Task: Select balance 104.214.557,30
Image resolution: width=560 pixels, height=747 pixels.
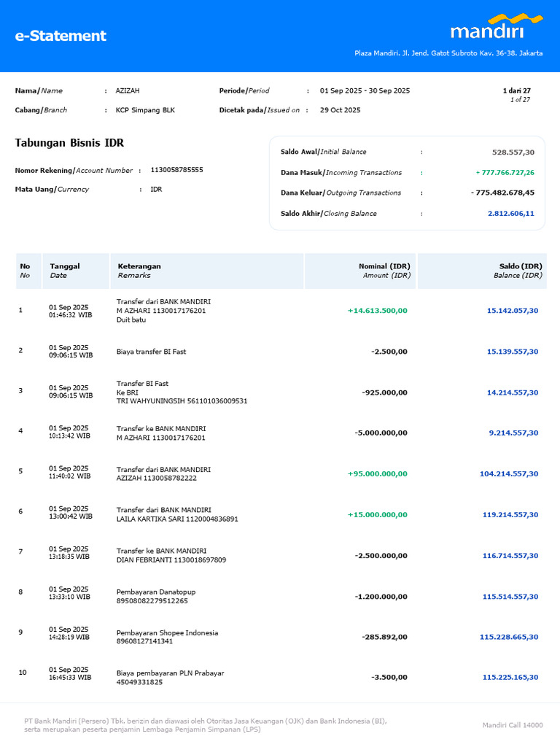Action: pyautogui.click(x=508, y=474)
